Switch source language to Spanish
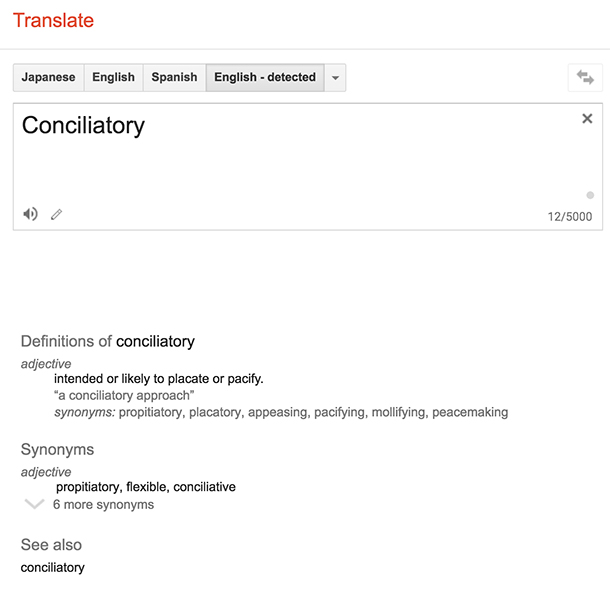The width and height of the screenshot is (610, 589). point(174,77)
